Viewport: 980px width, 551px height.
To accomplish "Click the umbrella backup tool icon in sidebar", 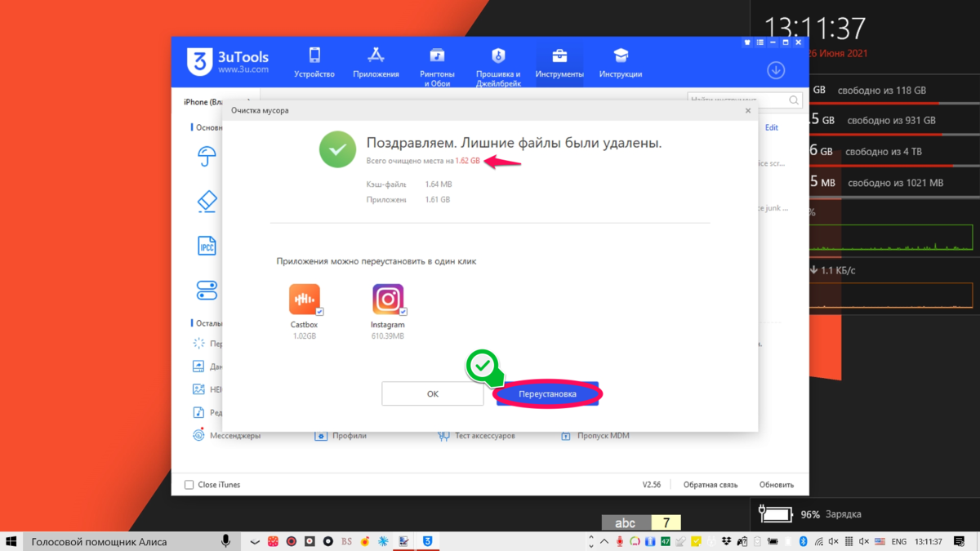I will [207, 156].
